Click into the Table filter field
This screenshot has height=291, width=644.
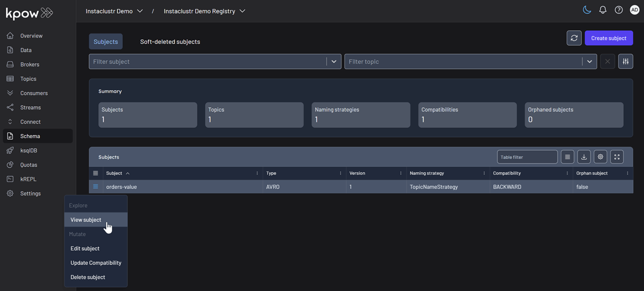[527, 157]
